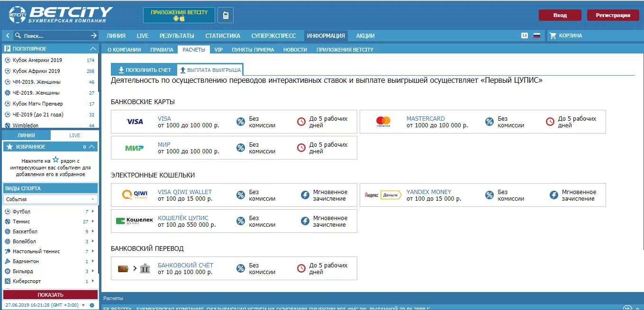Open the КОШЕЛЁК ЦУПИС link
The width and height of the screenshot is (644, 310).
(183, 218)
